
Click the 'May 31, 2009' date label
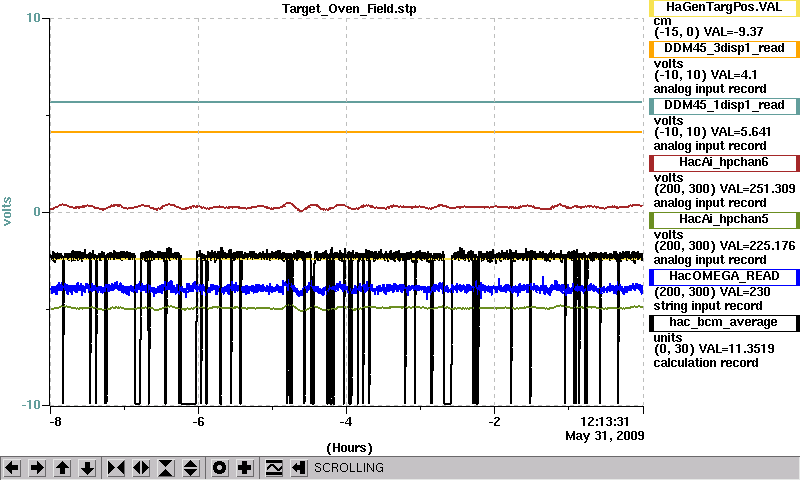coord(605,436)
